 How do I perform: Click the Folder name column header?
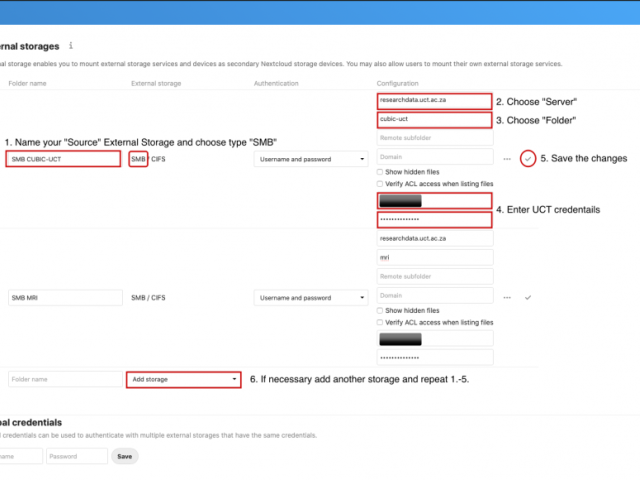27,83
